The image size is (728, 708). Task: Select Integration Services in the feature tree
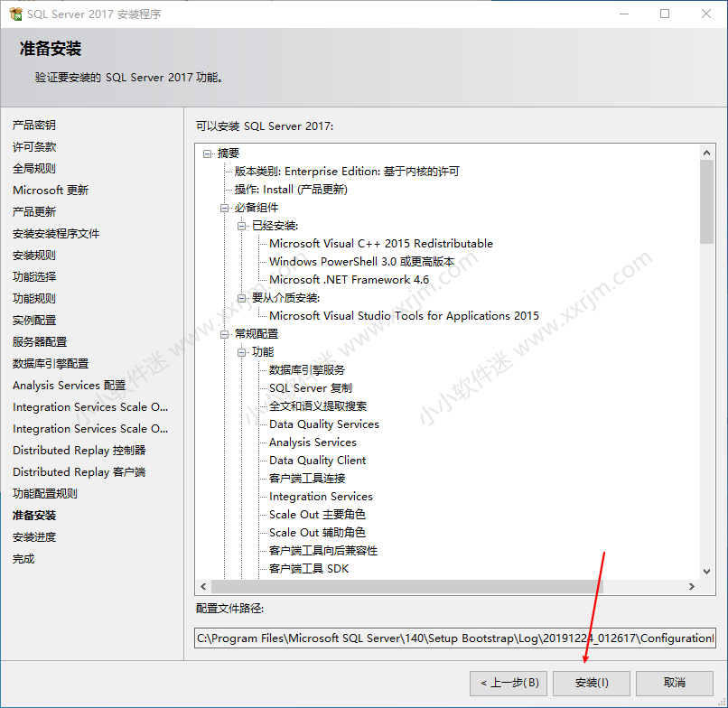pyautogui.click(x=321, y=497)
